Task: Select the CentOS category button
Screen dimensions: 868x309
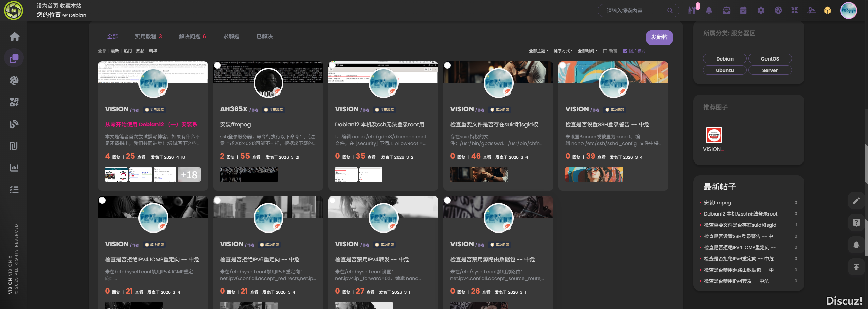Action: pyautogui.click(x=770, y=59)
